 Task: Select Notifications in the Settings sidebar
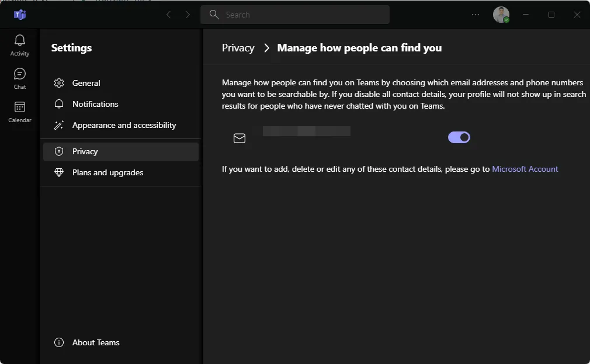click(95, 104)
